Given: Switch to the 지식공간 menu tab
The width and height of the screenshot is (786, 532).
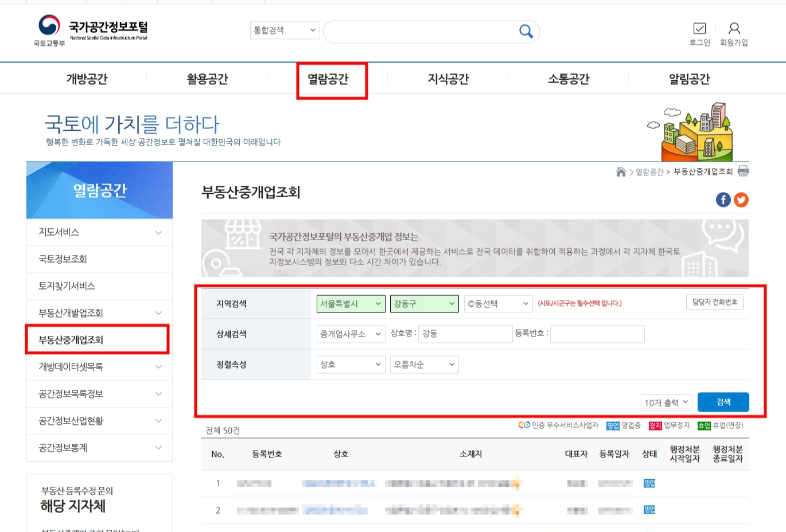Looking at the screenshot, I should click(449, 79).
